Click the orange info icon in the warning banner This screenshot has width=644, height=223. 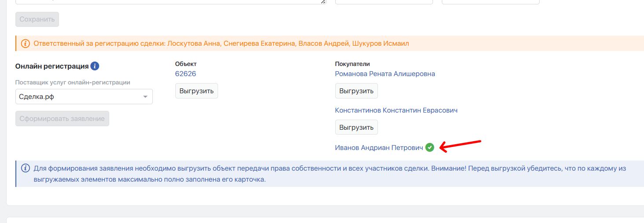point(26,44)
